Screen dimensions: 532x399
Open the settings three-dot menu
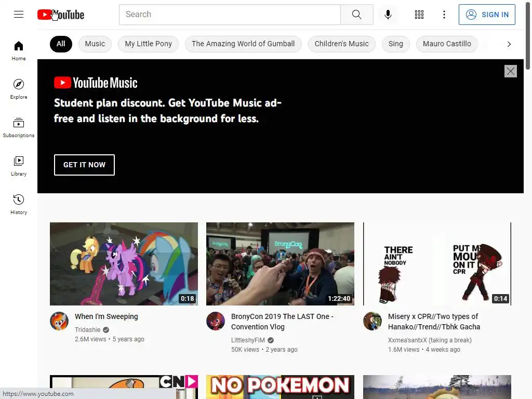pos(444,15)
